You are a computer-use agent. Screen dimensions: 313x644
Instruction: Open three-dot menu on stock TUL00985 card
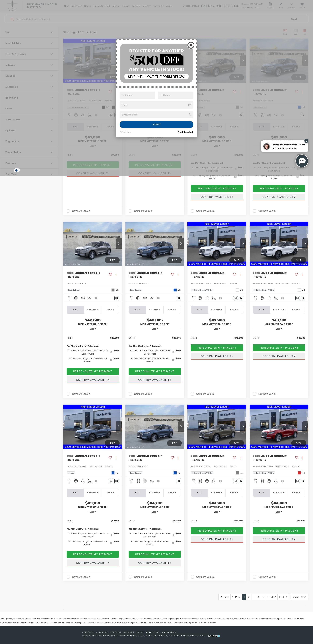tap(240, 275)
